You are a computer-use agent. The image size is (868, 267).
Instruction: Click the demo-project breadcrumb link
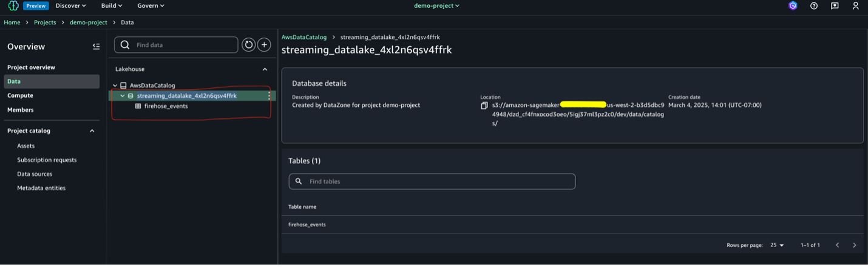coord(89,22)
